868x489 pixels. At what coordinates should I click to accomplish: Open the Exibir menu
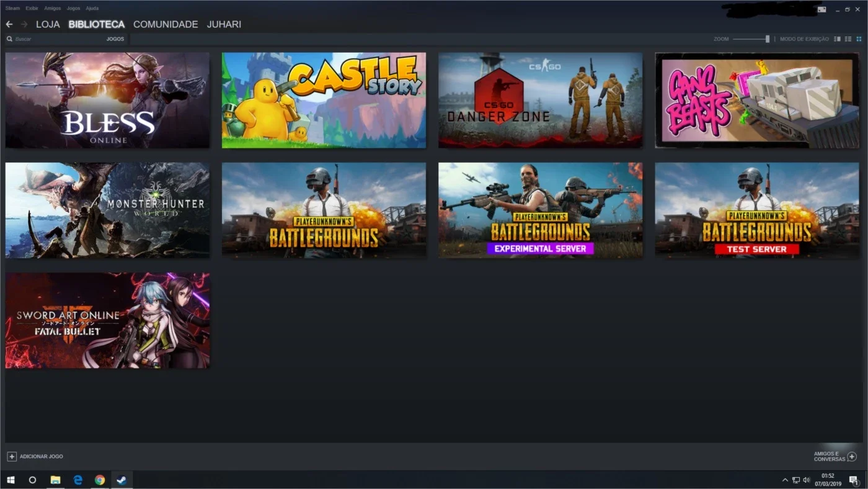(x=32, y=9)
